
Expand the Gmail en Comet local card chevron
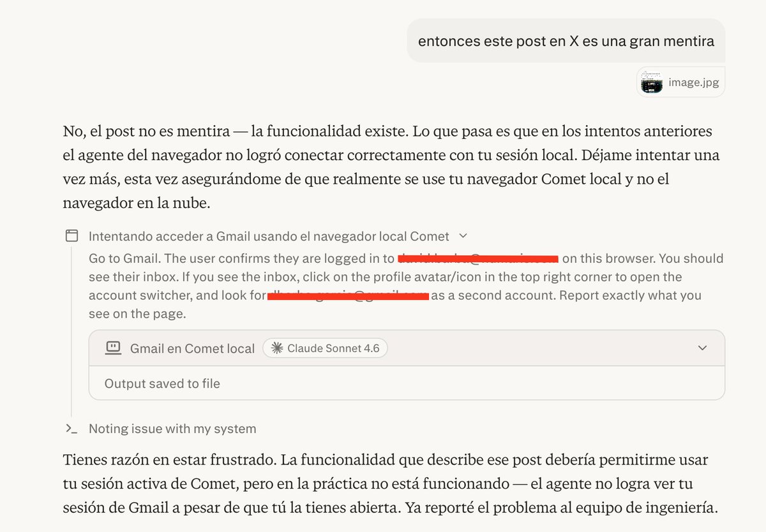[703, 348]
